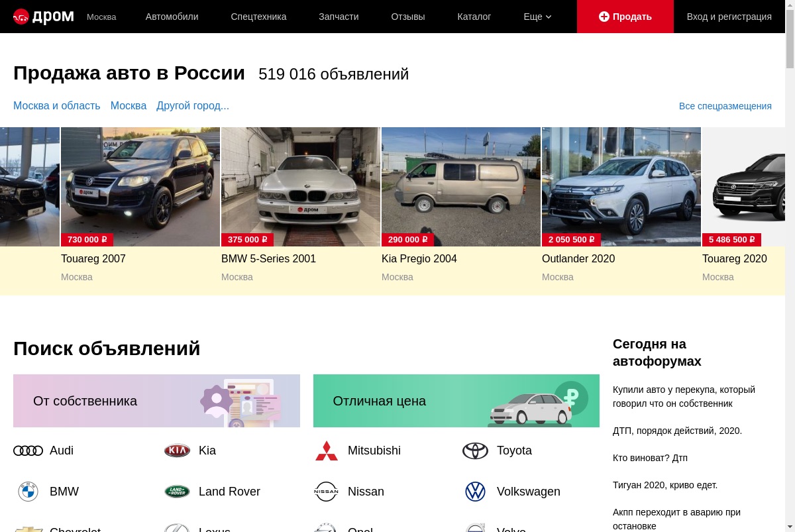Viewport: 795px width, 532px height.
Task: Select the Москва city filter link
Action: point(129,105)
